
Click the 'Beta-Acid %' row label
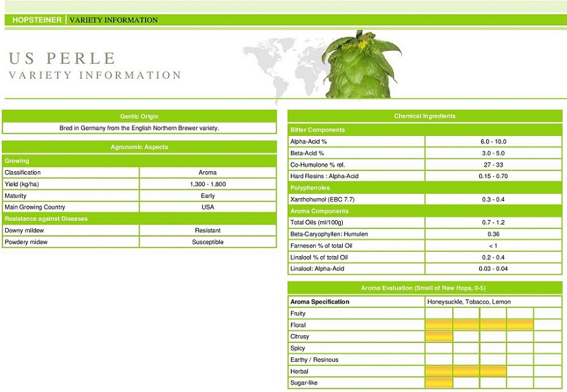pos(307,153)
